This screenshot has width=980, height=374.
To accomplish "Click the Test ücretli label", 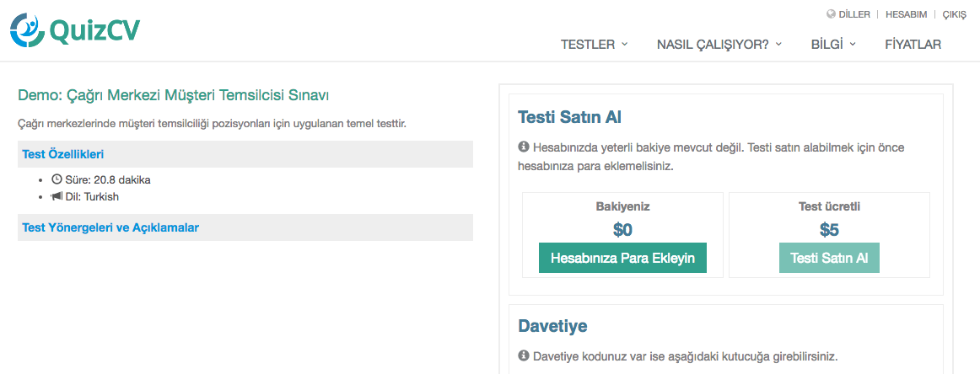I will 829,206.
